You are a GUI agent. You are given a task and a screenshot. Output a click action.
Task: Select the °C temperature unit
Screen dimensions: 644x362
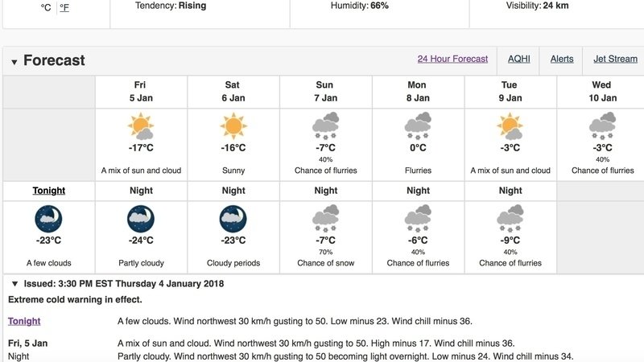[x=46, y=7]
